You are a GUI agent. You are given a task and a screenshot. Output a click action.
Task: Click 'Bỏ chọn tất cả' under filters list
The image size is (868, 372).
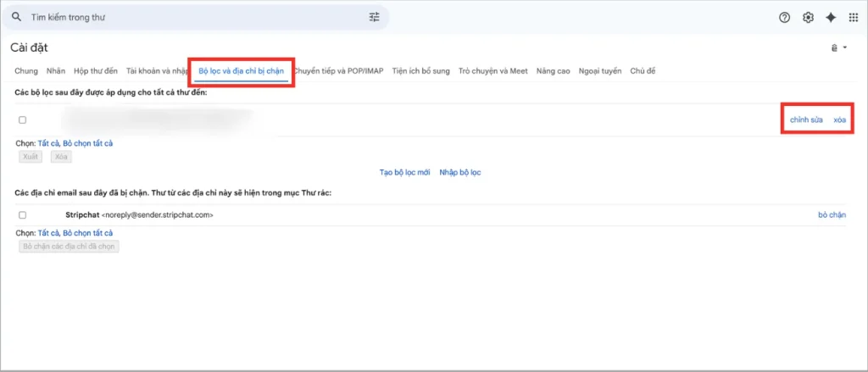pyautogui.click(x=87, y=143)
